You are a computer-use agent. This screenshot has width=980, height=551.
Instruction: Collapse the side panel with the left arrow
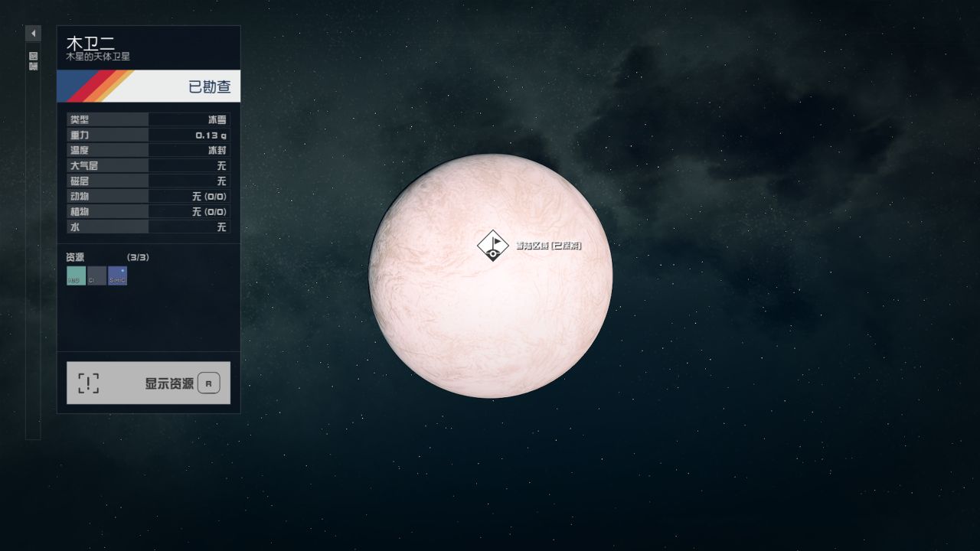(x=33, y=34)
